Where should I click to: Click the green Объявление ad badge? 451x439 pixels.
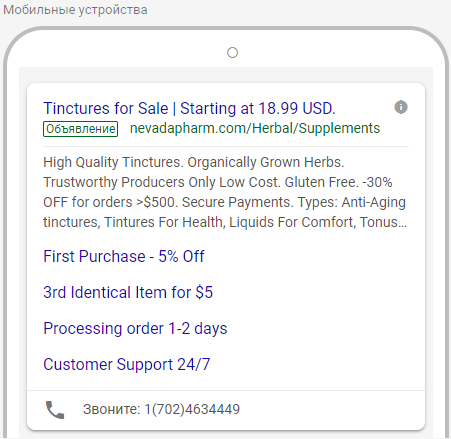click(80, 129)
